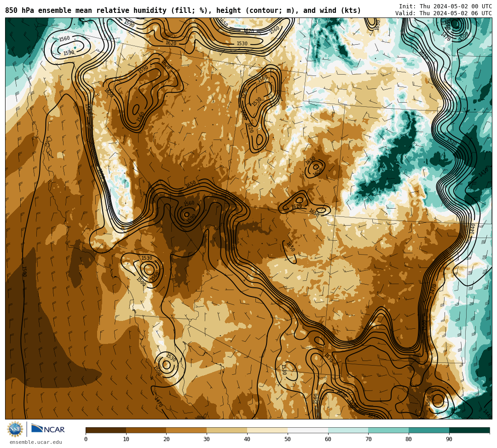Click the colorbar label 20

(167, 439)
